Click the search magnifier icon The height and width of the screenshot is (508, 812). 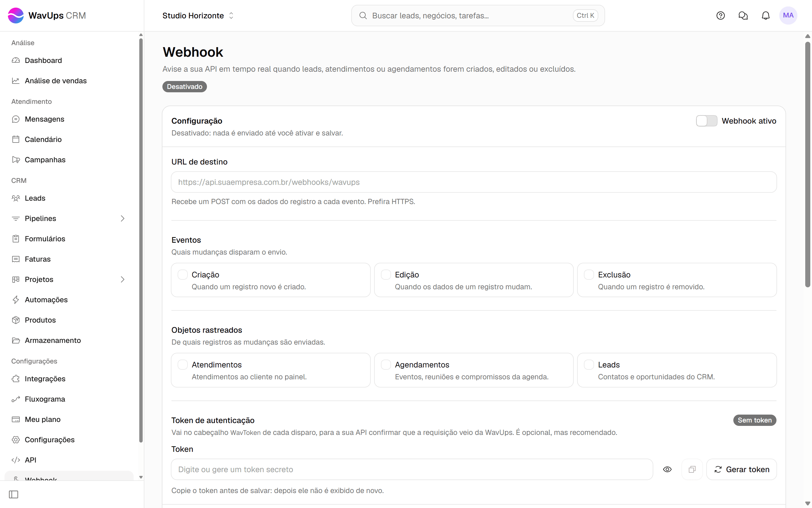363,16
